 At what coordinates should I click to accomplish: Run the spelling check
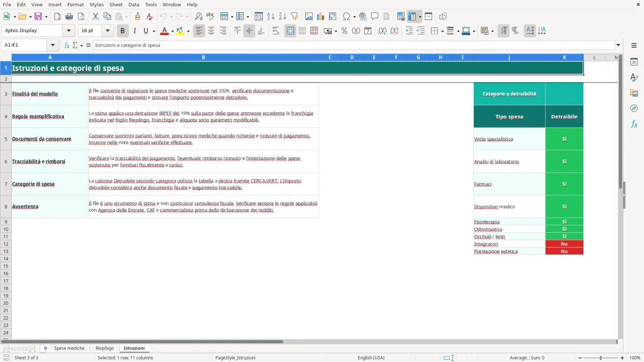210,17
